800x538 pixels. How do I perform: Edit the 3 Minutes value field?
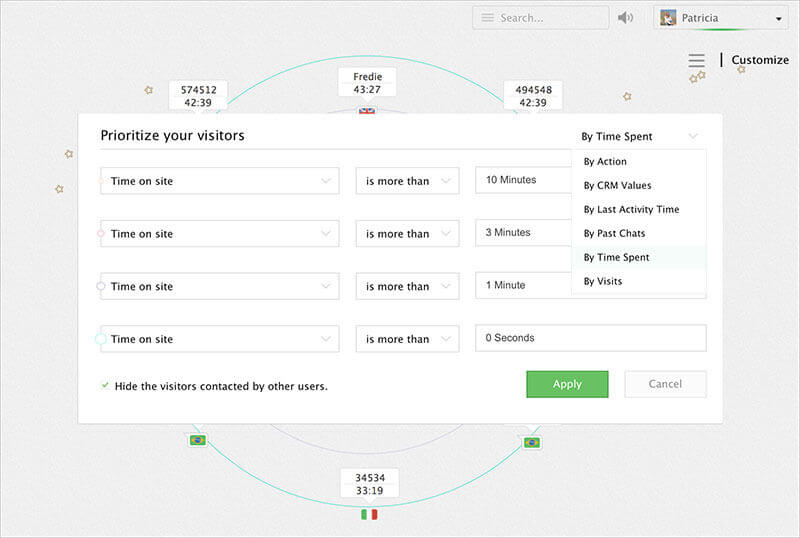(x=523, y=232)
